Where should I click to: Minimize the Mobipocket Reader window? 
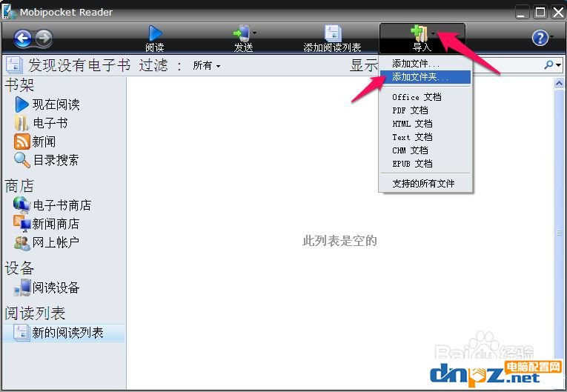[x=521, y=13]
